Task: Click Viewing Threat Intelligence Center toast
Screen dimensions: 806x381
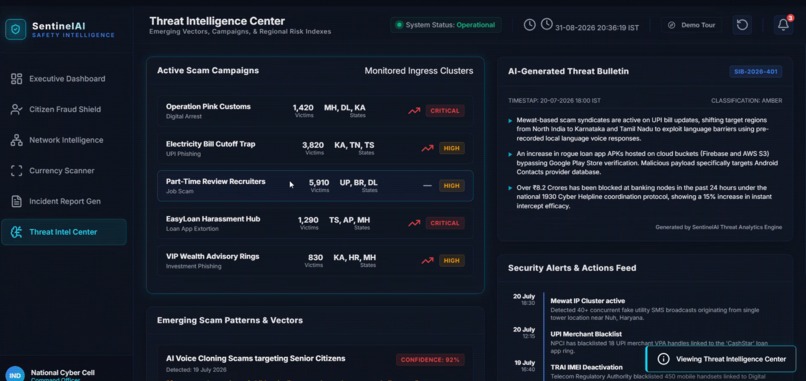Action: (721, 359)
